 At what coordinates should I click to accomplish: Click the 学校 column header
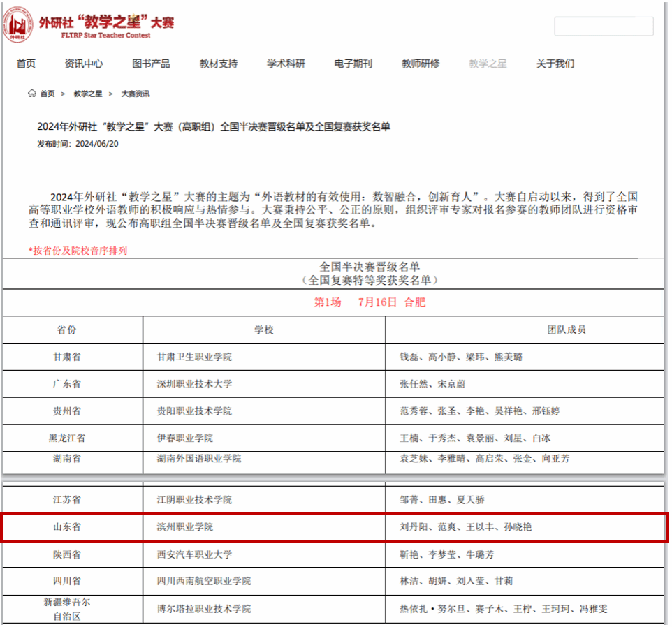coord(263,330)
